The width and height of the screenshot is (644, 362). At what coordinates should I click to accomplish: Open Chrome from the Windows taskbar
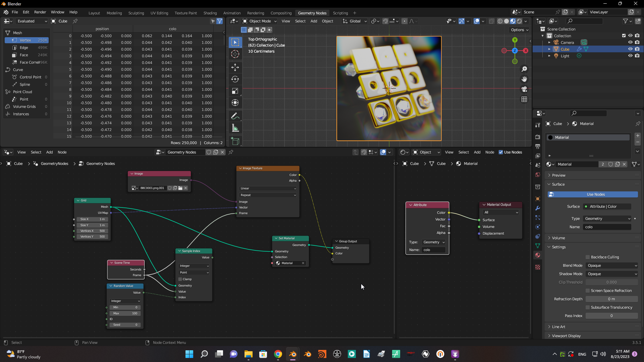tap(278, 354)
